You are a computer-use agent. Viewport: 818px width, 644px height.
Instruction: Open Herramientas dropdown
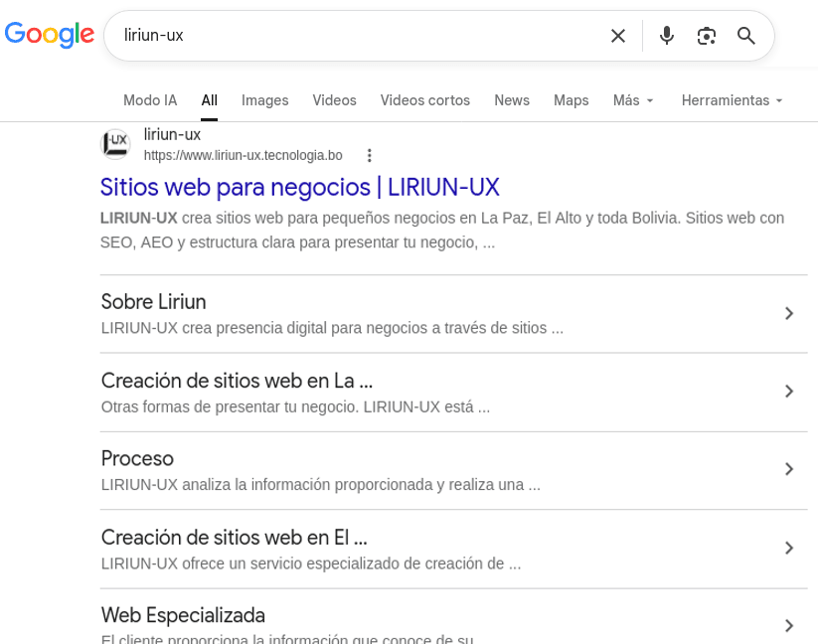coord(732,100)
